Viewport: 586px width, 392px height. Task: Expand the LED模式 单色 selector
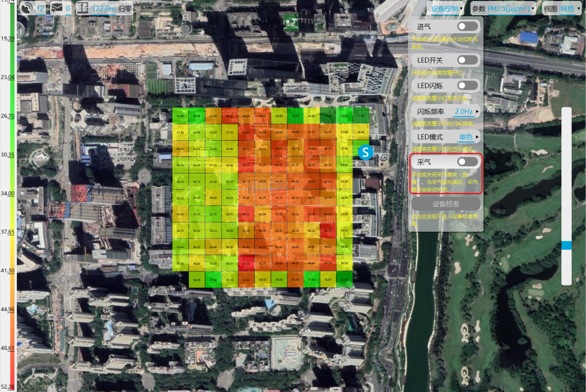point(446,137)
